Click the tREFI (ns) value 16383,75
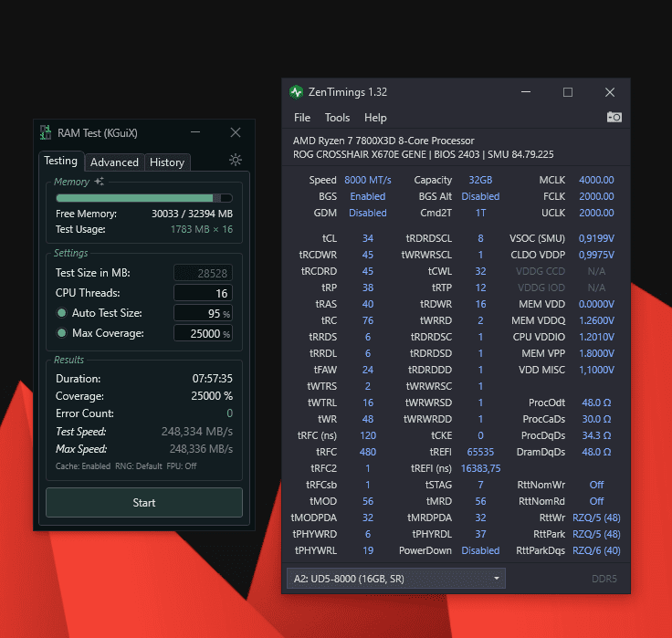Screen dimensions: 672x638 (x=480, y=468)
